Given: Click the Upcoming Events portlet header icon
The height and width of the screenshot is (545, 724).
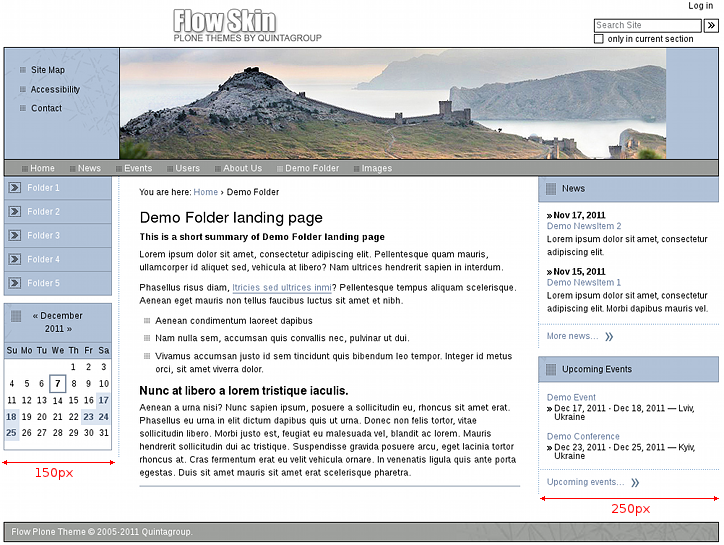Looking at the screenshot, I should pos(551,370).
